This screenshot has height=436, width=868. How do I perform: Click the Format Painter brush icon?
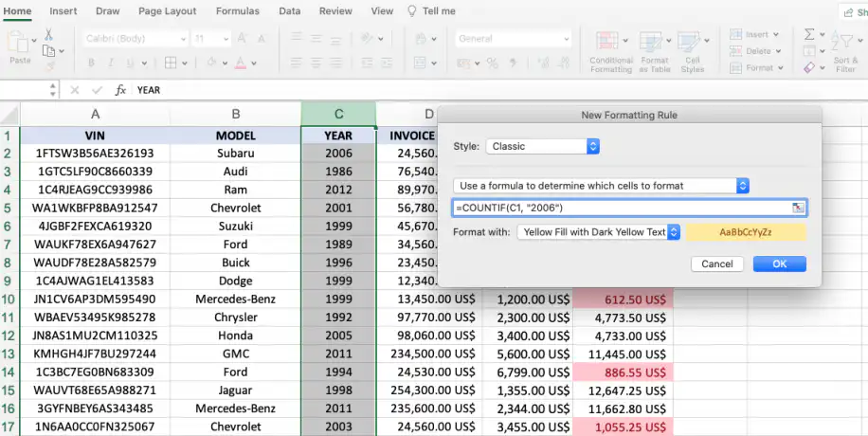coord(50,66)
